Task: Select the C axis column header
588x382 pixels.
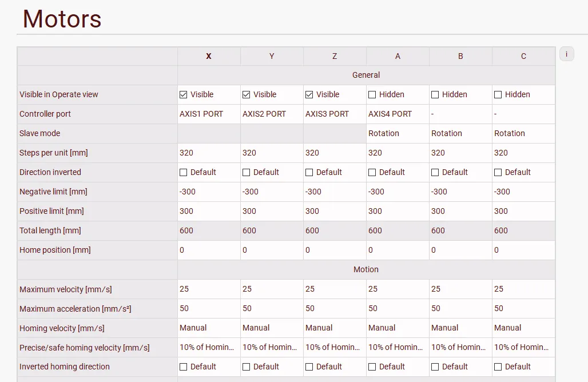Action: tap(523, 56)
